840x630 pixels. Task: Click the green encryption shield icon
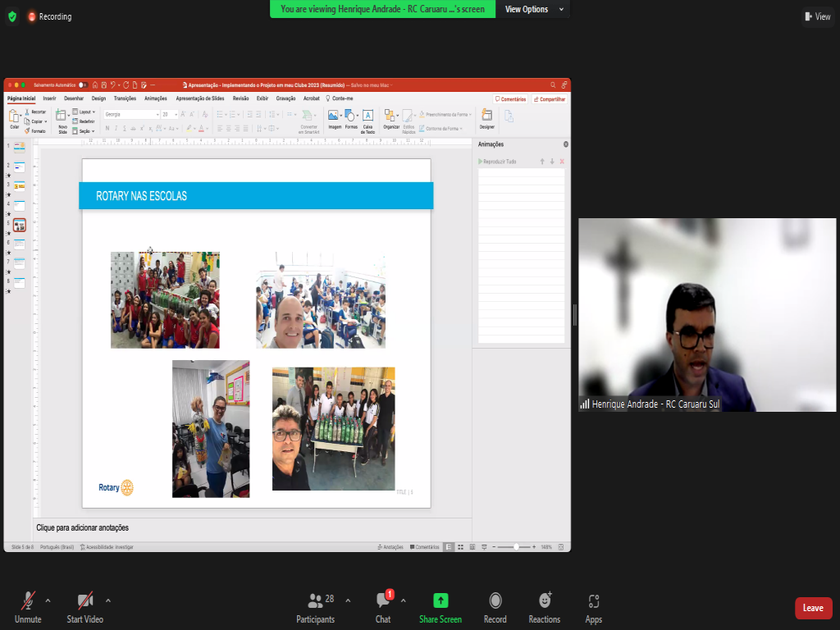(x=11, y=16)
